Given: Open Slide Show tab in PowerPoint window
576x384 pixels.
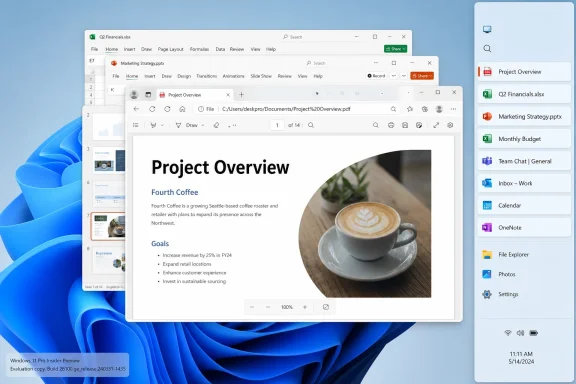Looking at the screenshot, I should coord(261,76).
